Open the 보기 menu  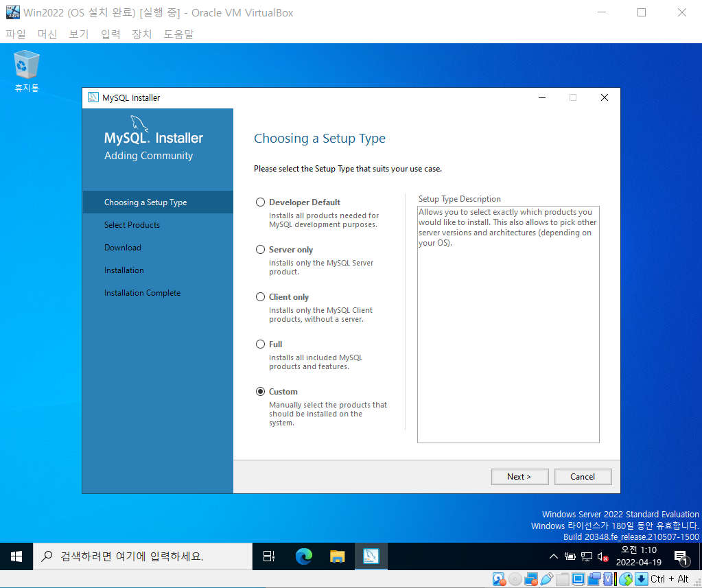point(79,34)
